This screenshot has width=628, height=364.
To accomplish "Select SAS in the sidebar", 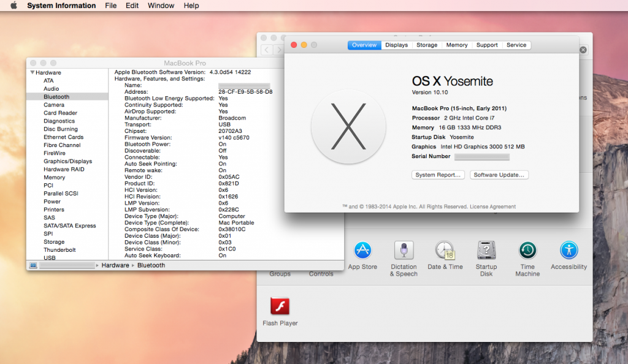I will [49, 218].
